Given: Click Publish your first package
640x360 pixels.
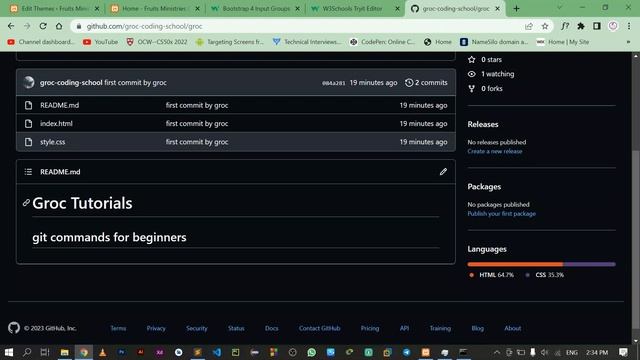Looking at the screenshot, I should tap(502, 214).
